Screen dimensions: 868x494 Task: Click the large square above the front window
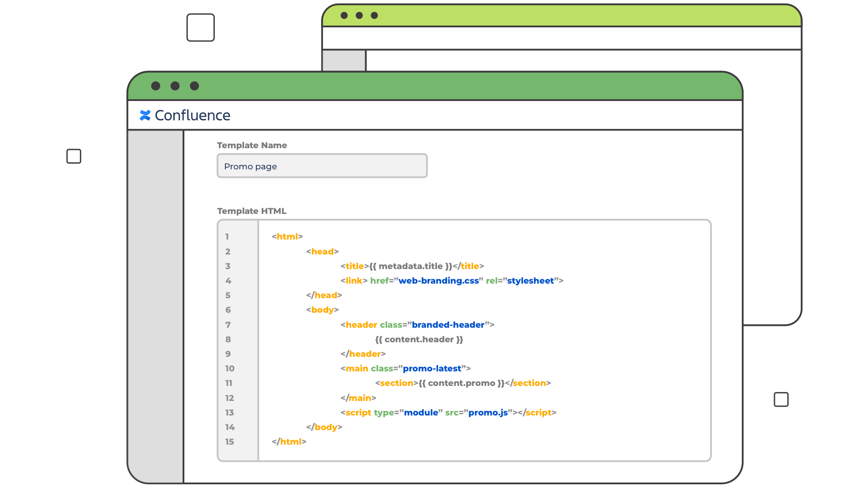pos(201,27)
